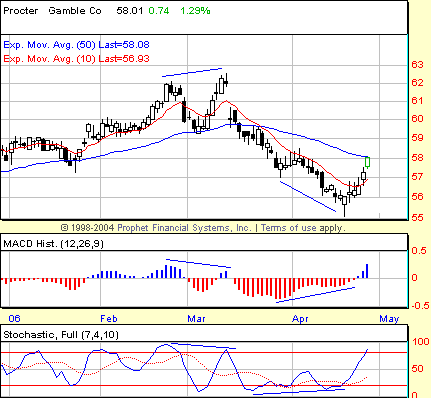
Task: Click the Feb label on the time axis
Action: (109, 319)
